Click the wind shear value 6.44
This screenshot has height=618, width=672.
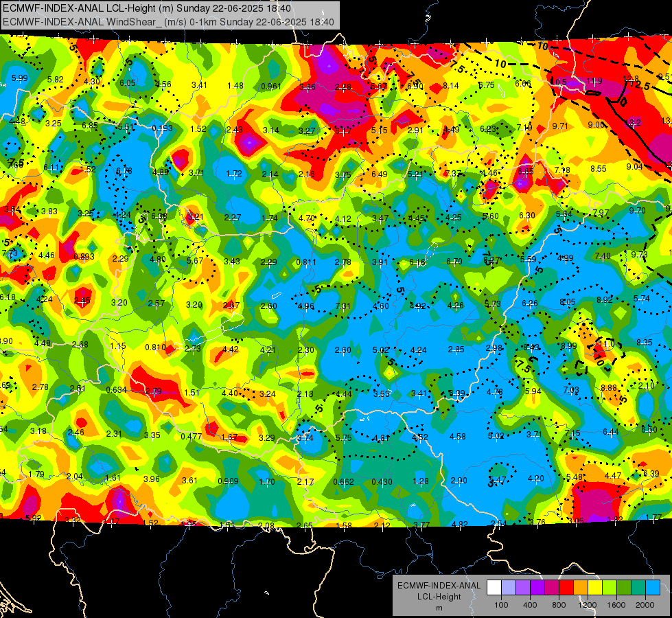tap(611, 431)
